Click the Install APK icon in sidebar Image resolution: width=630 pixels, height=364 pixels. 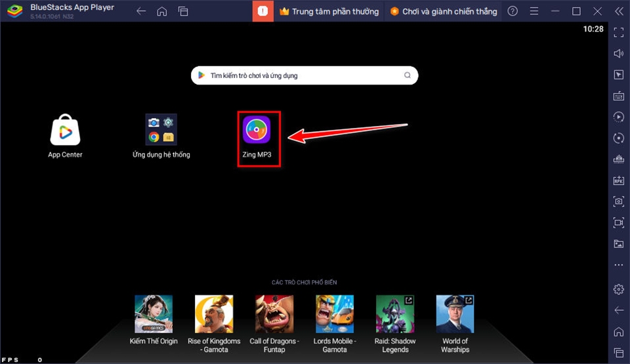pos(619,180)
